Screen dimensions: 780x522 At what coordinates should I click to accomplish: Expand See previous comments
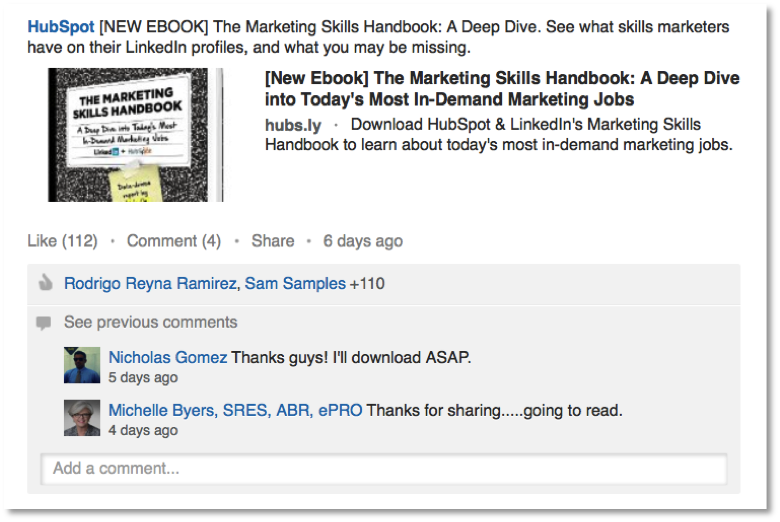point(150,322)
